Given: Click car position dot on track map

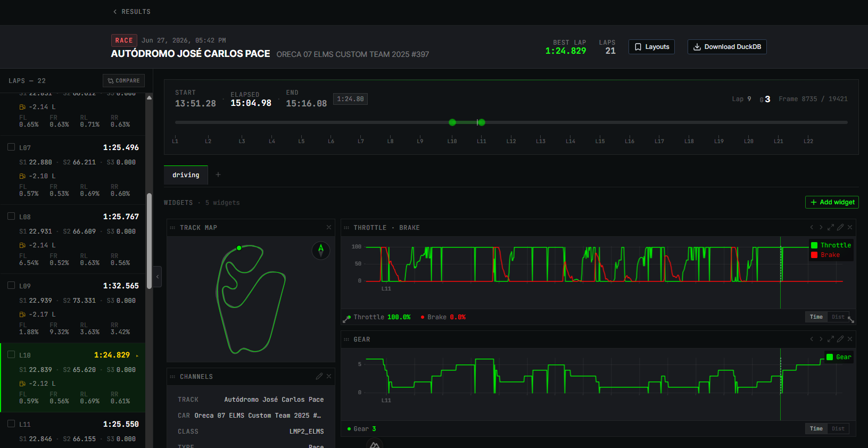Looking at the screenshot, I should [239, 248].
